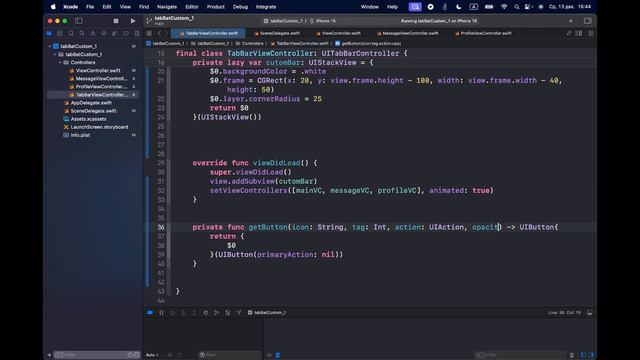Click Step Out in the debug bar
The image size is (640, 360).
tap(194, 313)
